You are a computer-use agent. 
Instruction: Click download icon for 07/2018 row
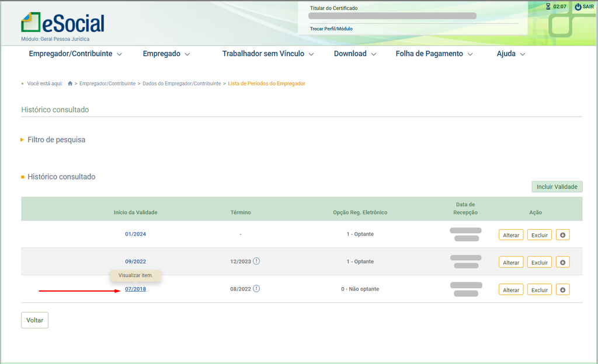coord(562,290)
